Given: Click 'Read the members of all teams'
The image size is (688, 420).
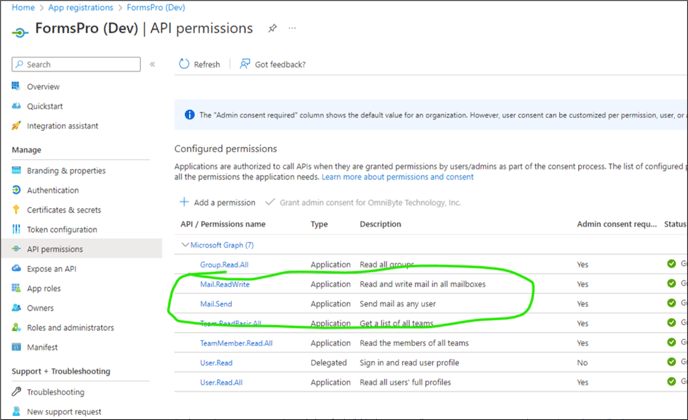Looking at the screenshot, I should click(414, 343).
